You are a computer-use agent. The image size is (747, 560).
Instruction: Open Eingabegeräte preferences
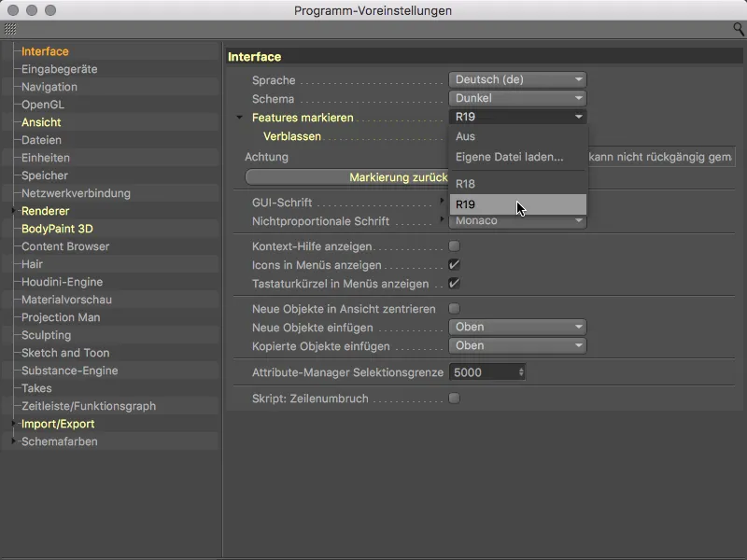click(60, 69)
